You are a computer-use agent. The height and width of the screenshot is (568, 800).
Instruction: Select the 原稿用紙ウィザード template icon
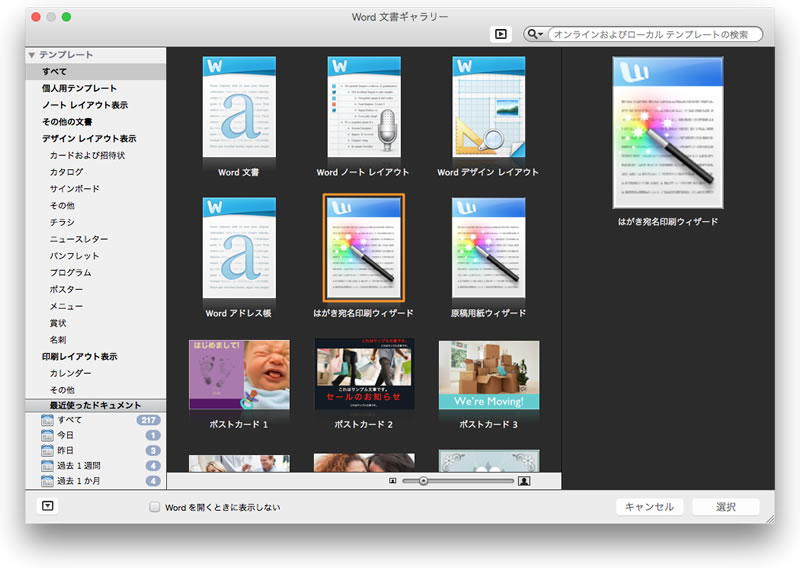(x=489, y=248)
